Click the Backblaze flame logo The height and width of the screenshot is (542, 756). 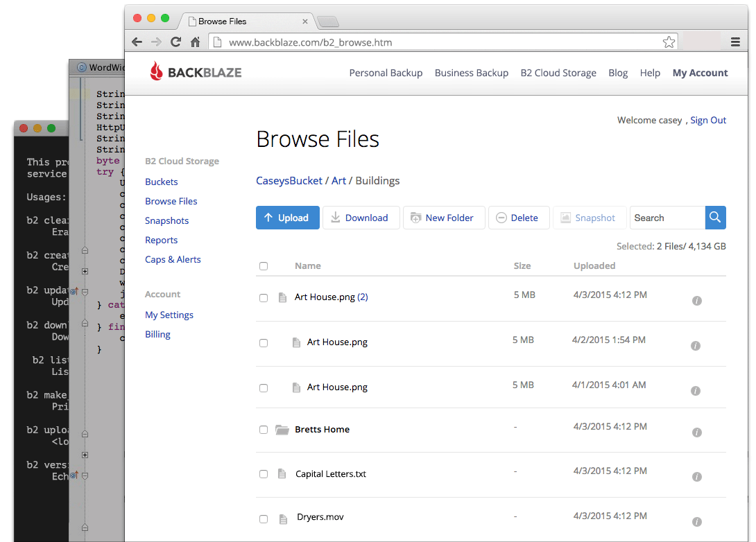pos(157,72)
